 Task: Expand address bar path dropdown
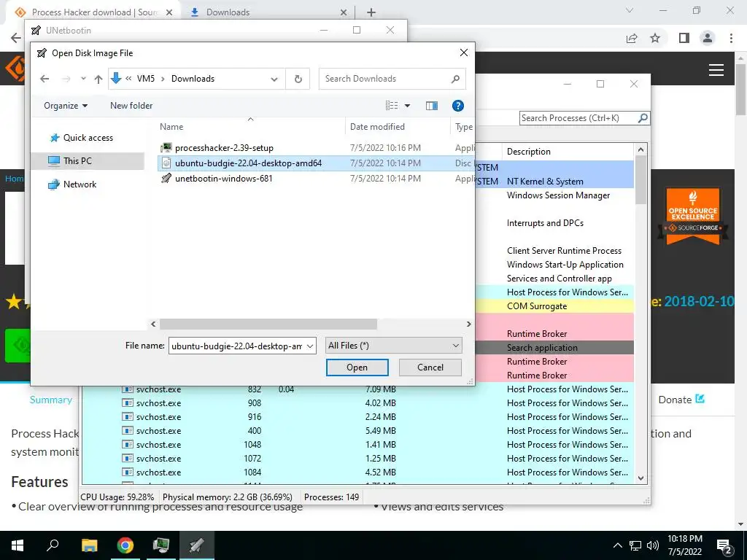274,79
